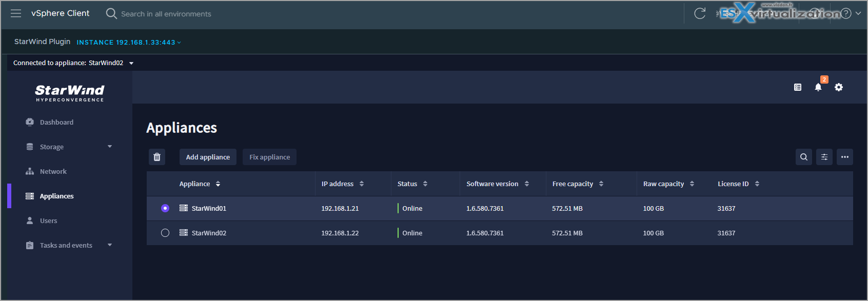The image size is (868, 301).
Task: Open the connected appliance StarWind02 dropdown
Action: click(x=131, y=63)
